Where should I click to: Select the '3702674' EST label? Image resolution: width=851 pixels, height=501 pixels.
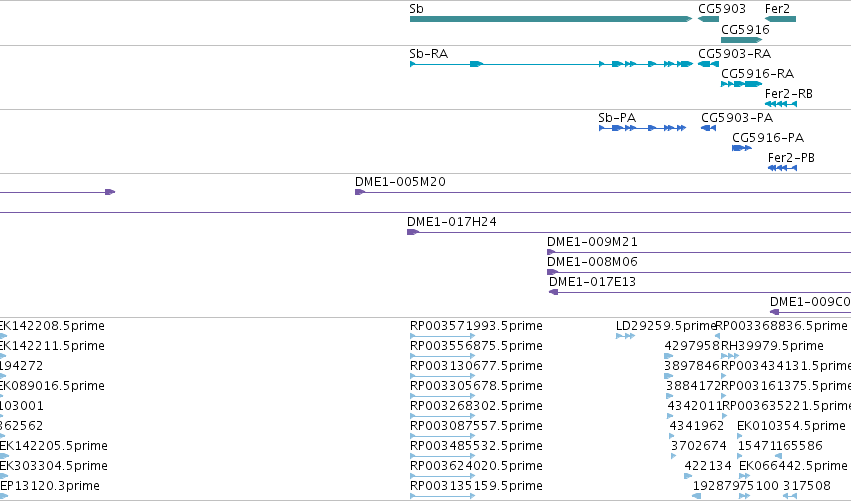pyautogui.click(x=699, y=446)
